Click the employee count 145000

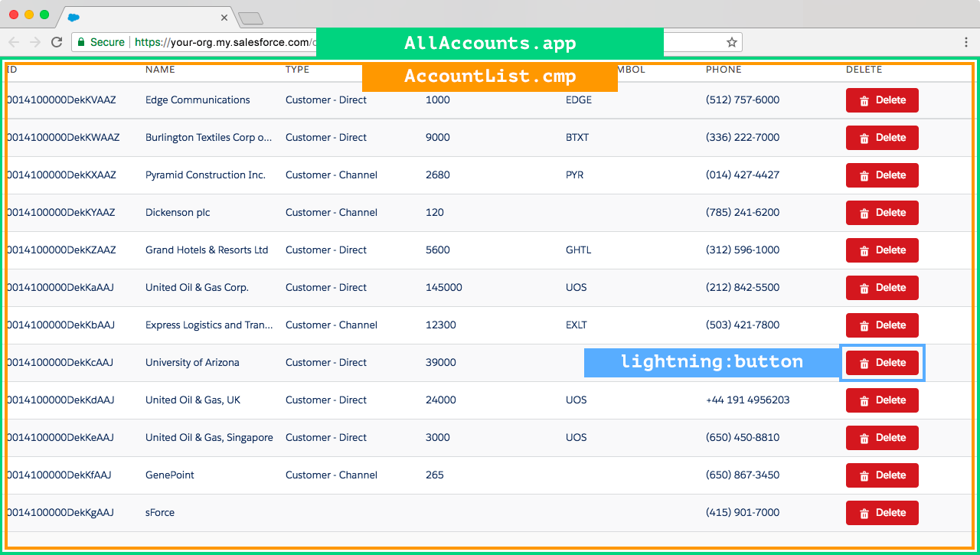tap(444, 288)
